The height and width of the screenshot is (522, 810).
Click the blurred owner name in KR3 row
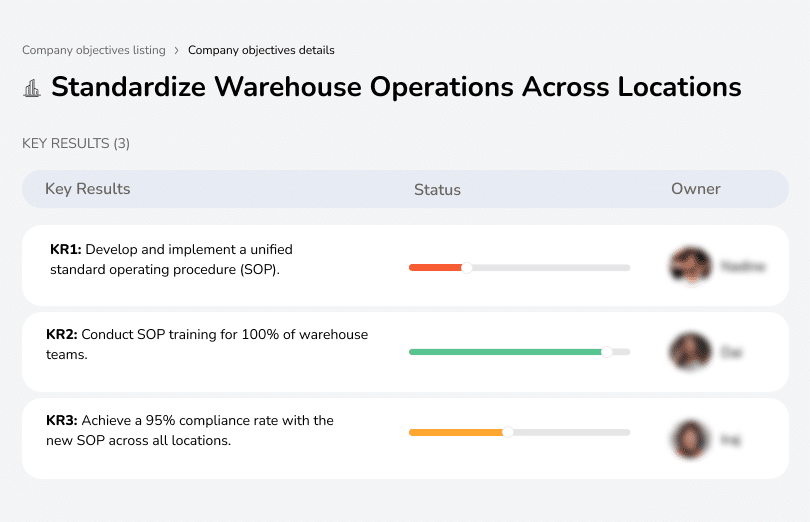point(730,440)
